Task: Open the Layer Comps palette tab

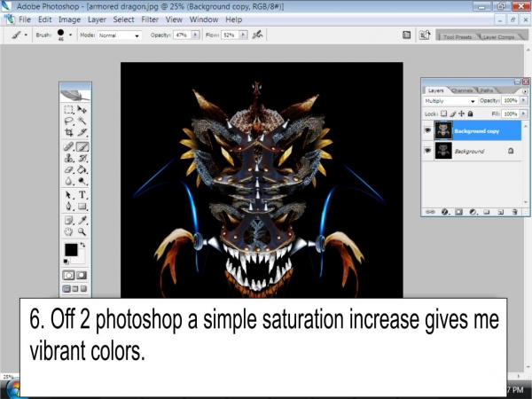Action: [498, 37]
